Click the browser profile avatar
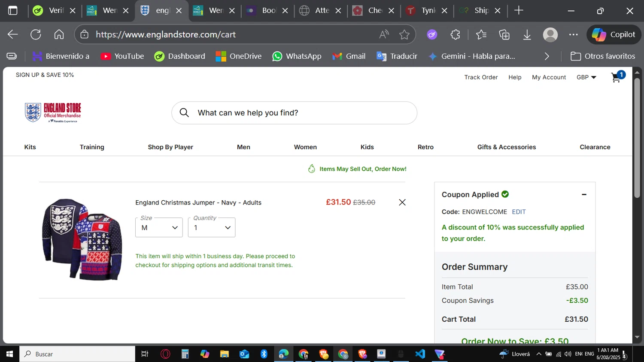 tap(550, 34)
